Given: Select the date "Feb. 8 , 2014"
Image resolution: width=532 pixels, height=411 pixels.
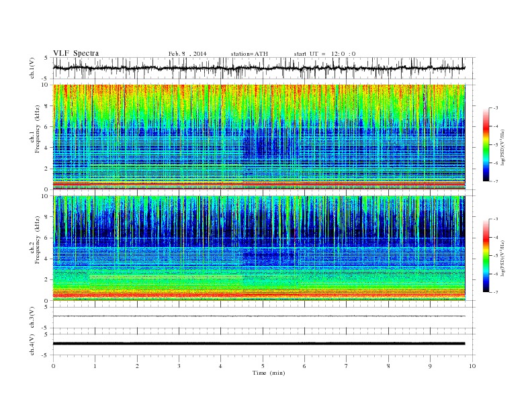Looking at the screenshot, I should (x=187, y=54).
